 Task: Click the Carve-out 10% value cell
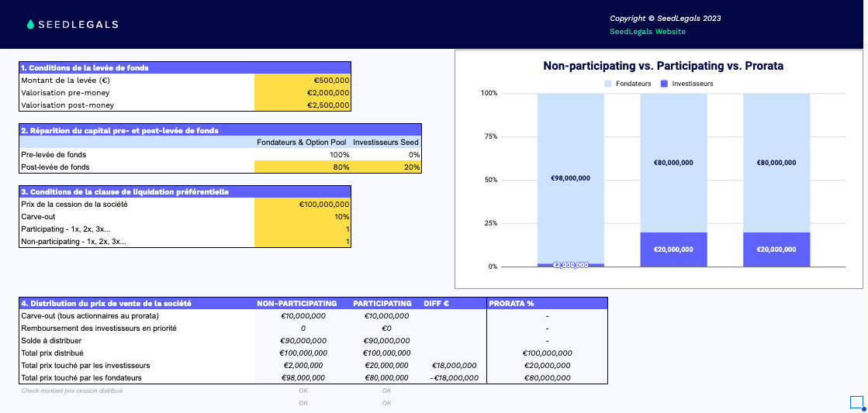[x=303, y=216]
